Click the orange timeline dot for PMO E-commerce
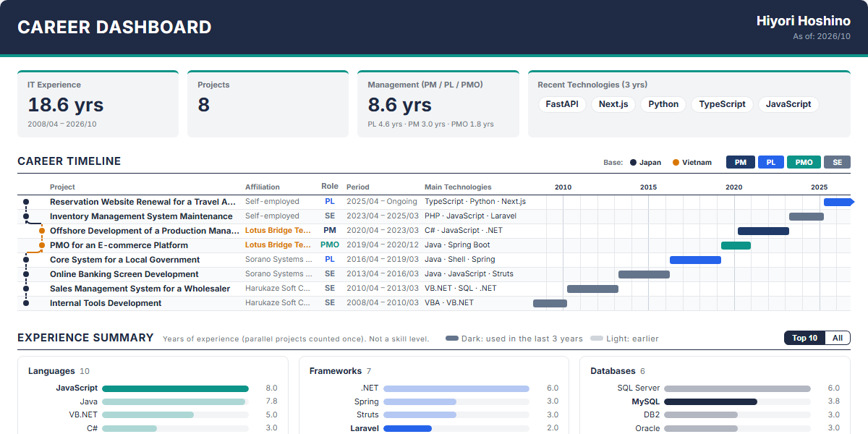This screenshot has width=868, height=434. pyautogui.click(x=42, y=245)
